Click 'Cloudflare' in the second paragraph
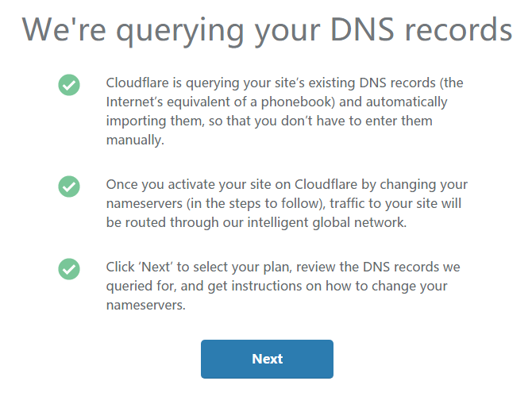The height and width of the screenshot is (404, 532). [x=326, y=184]
